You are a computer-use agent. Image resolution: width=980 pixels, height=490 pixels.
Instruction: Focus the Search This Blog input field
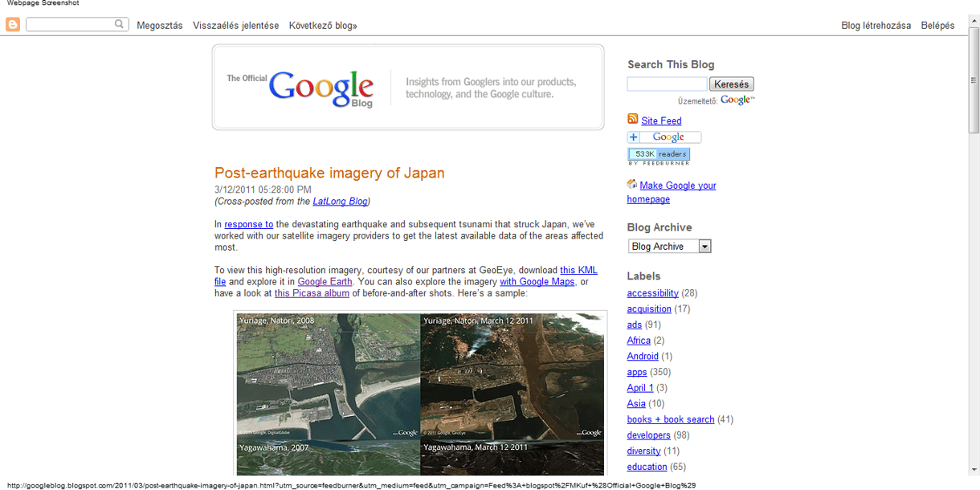point(667,84)
